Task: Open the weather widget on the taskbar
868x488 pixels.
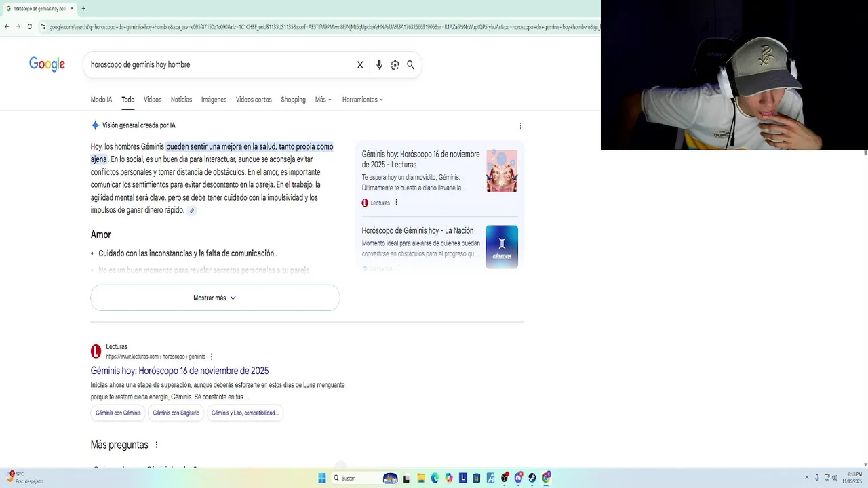Action: (24, 478)
